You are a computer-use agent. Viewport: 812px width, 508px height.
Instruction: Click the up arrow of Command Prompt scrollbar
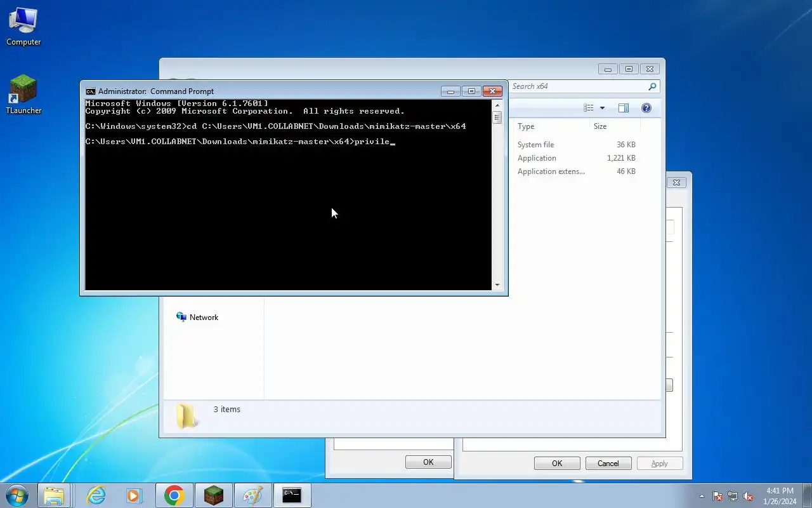497,105
